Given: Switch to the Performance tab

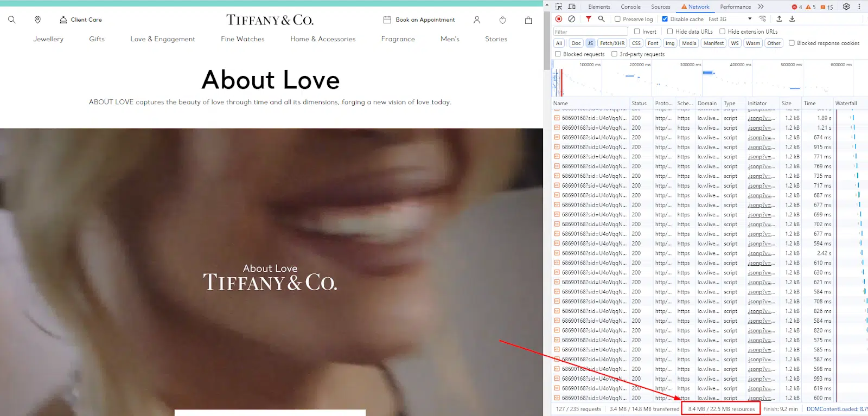Looking at the screenshot, I should coord(735,7).
